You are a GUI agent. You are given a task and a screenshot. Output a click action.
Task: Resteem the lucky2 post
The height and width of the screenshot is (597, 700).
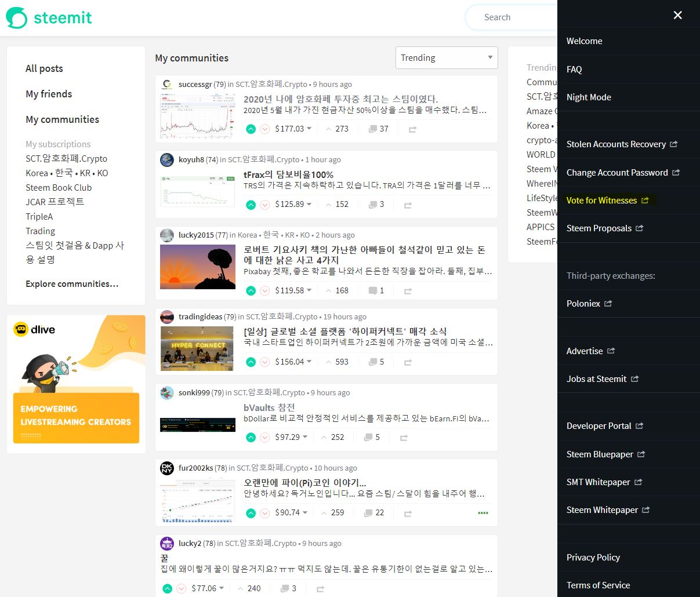[x=320, y=589]
